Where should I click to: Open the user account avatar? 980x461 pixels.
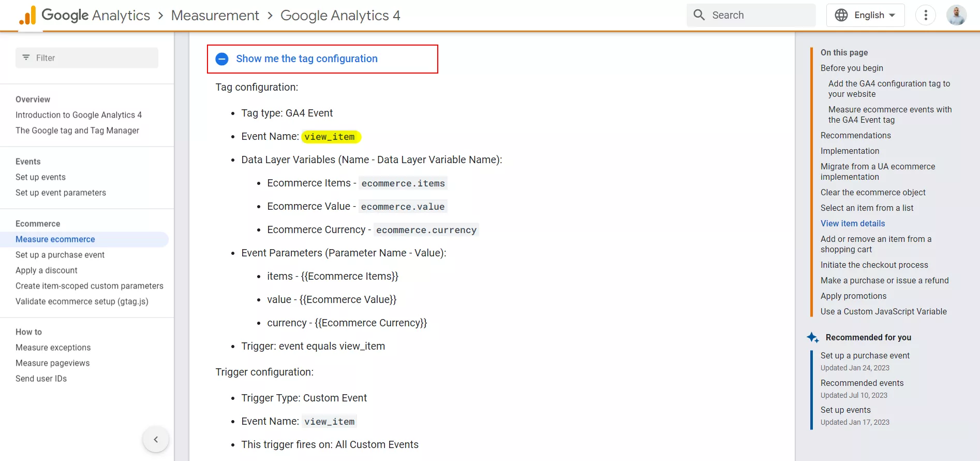(956, 15)
